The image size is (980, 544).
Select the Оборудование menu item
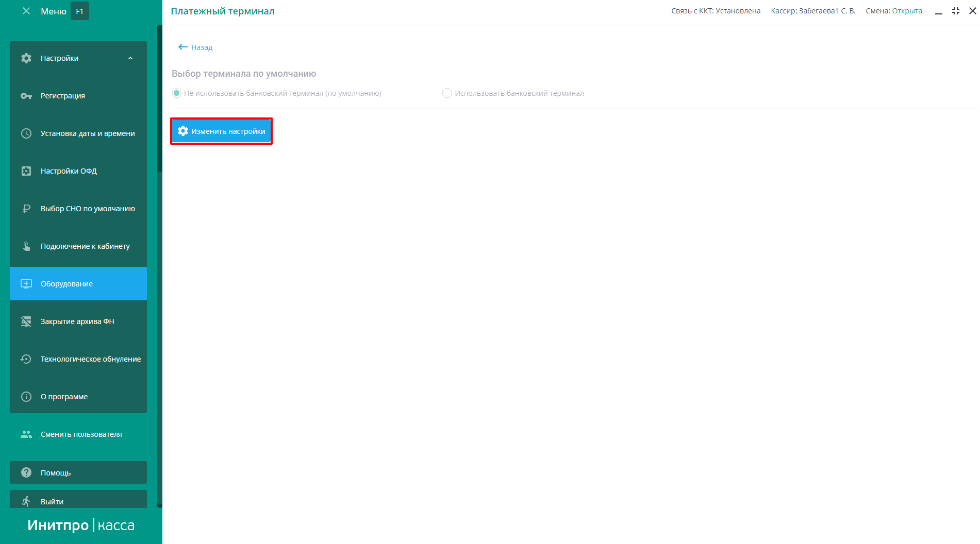point(78,284)
